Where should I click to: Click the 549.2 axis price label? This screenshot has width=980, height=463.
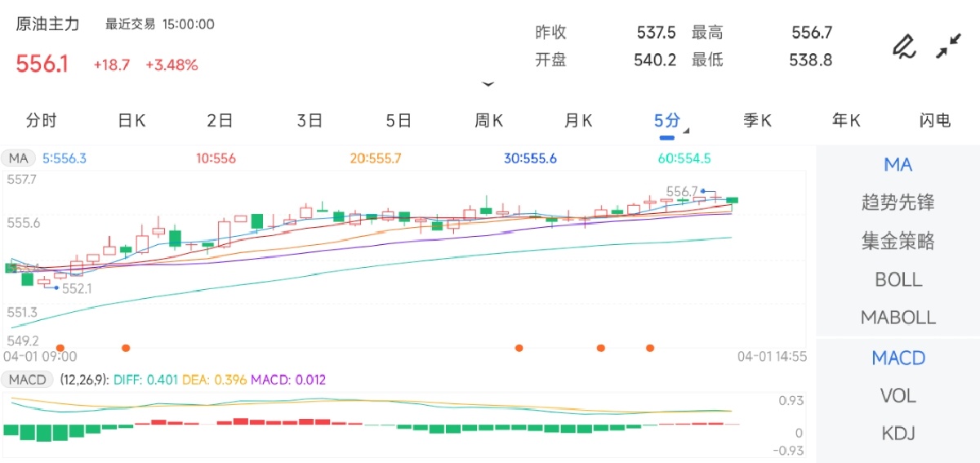(21, 341)
